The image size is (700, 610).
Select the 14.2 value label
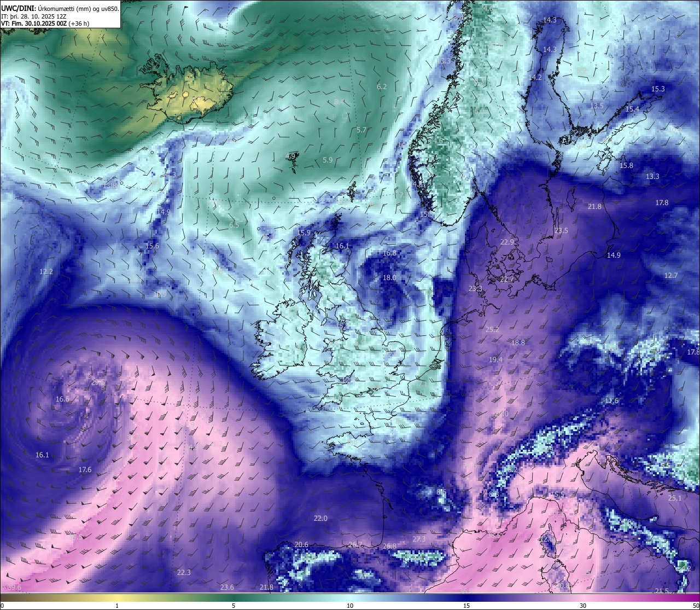[x=535, y=77]
